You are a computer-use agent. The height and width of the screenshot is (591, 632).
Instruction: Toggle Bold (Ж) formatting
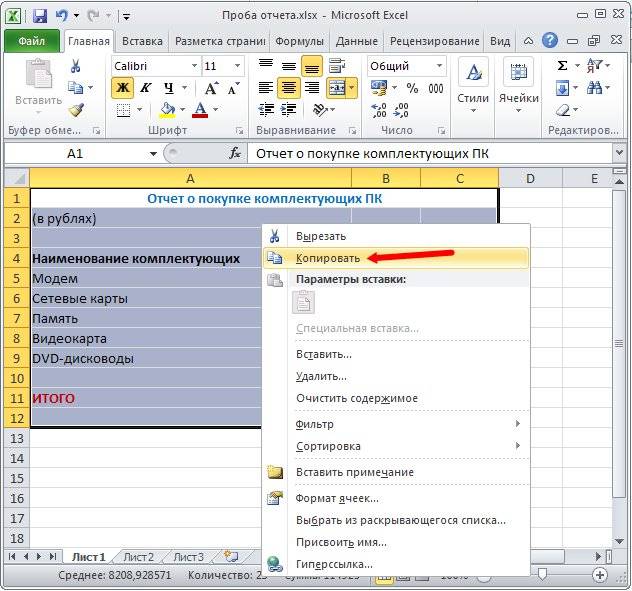[x=123, y=88]
